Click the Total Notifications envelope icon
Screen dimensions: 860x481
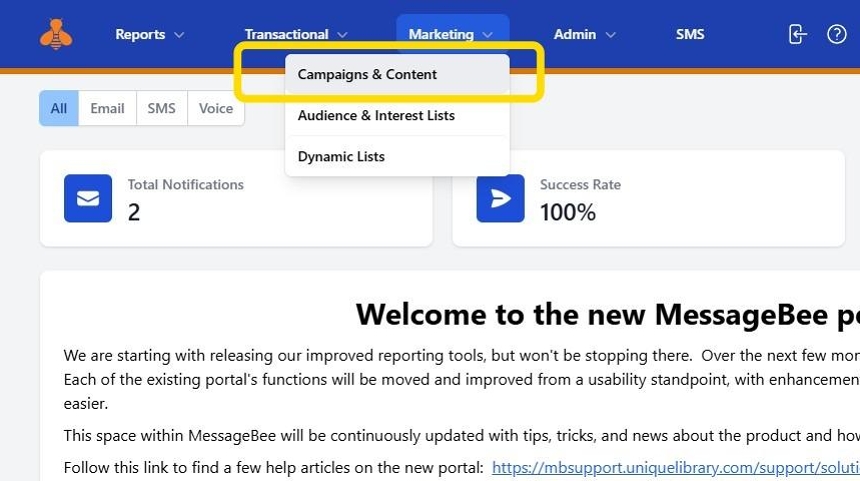(x=88, y=198)
